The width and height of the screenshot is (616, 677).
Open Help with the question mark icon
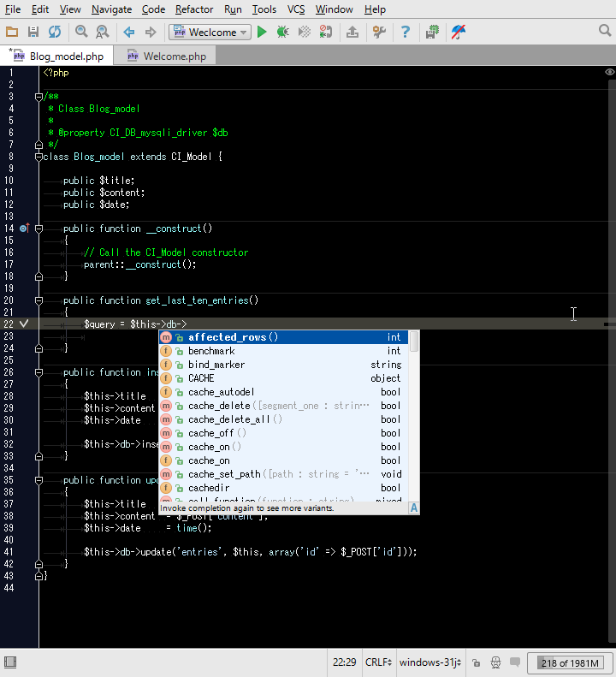coord(406,32)
